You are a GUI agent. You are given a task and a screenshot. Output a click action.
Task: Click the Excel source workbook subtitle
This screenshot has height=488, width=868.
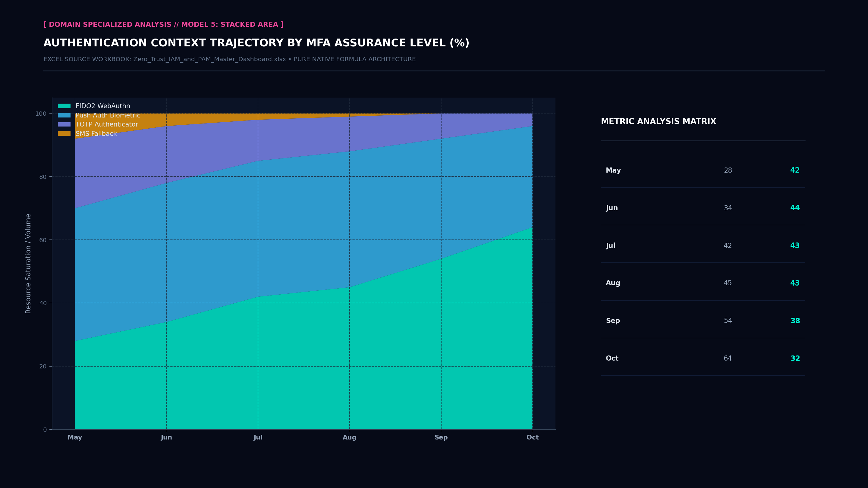pyautogui.click(x=229, y=59)
